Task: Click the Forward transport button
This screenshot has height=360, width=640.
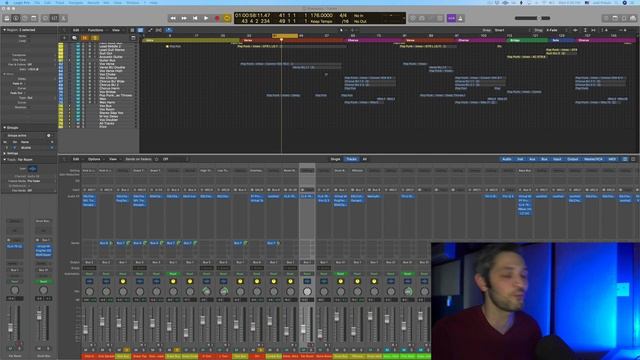Action: click(184, 18)
